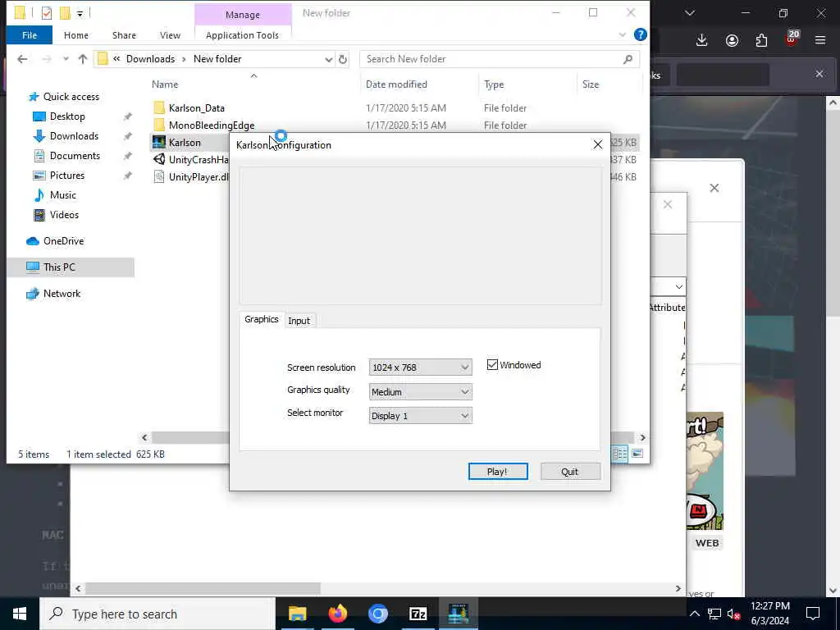The height and width of the screenshot is (630, 840).
Task: Sort by the Name column header
Action: tap(165, 84)
